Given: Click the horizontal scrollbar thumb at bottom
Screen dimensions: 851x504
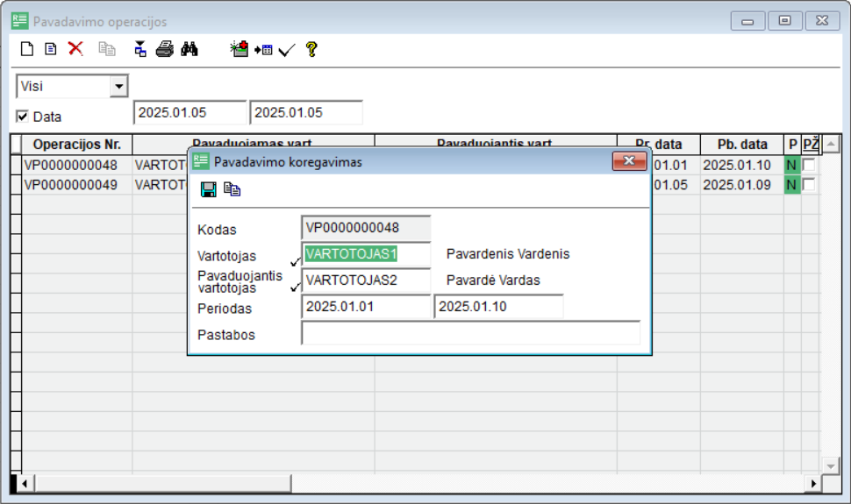Looking at the screenshot, I should click(162, 483).
